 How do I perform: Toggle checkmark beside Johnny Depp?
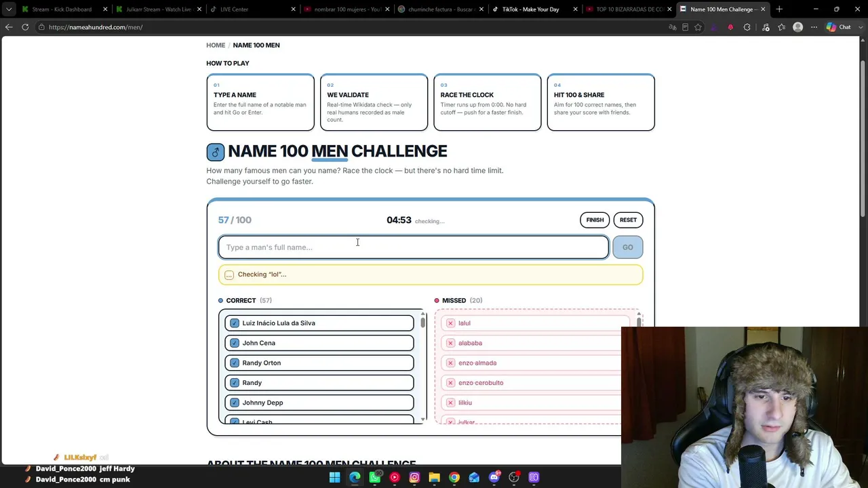coord(235,403)
